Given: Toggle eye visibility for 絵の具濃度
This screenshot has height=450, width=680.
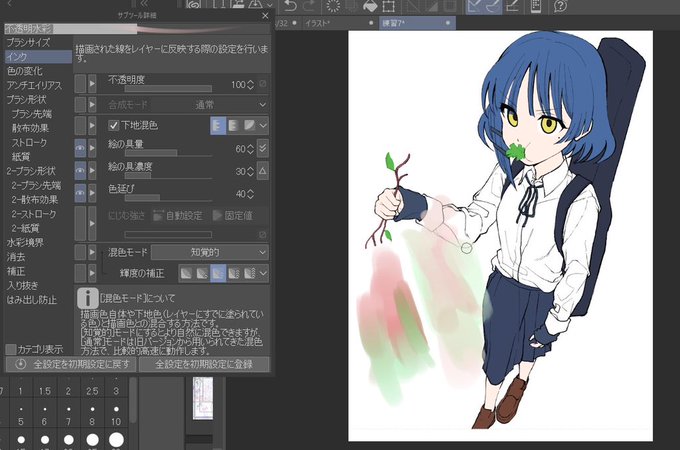Looking at the screenshot, I should [80, 171].
